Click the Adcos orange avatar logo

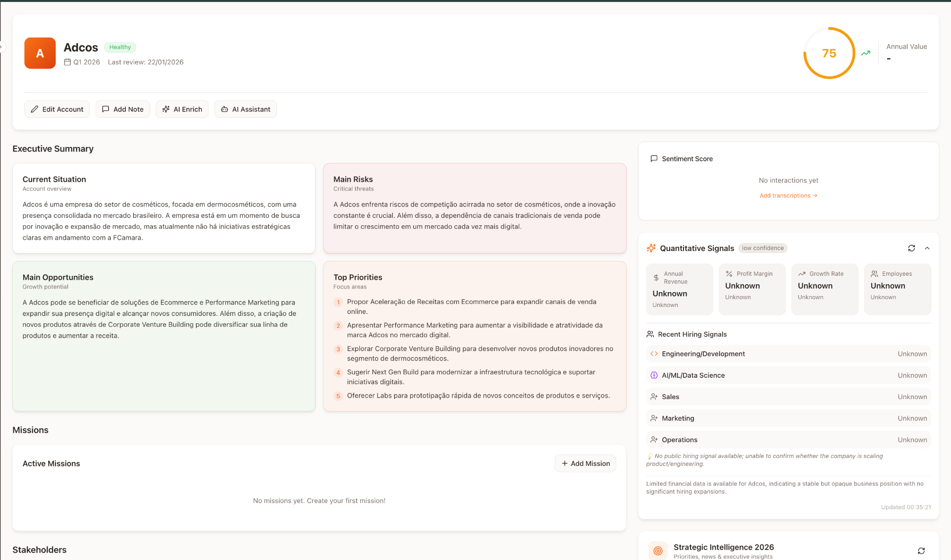[x=40, y=53]
